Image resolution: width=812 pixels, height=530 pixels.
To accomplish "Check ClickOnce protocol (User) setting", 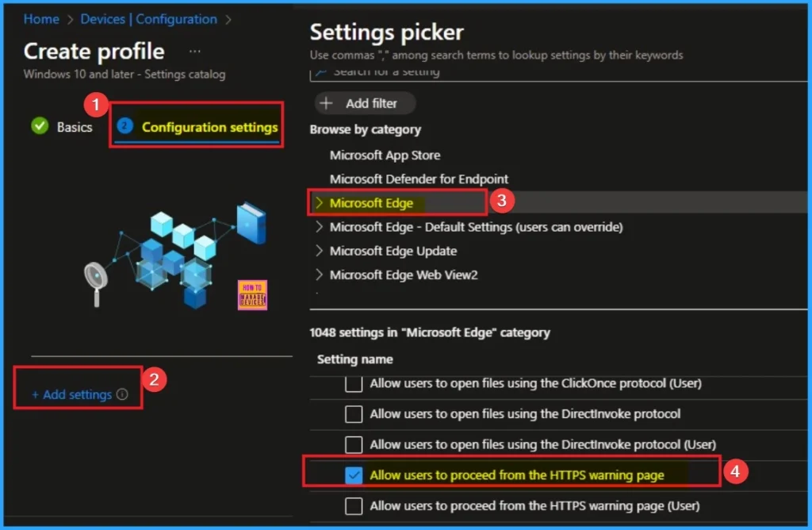I will pyautogui.click(x=354, y=384).
